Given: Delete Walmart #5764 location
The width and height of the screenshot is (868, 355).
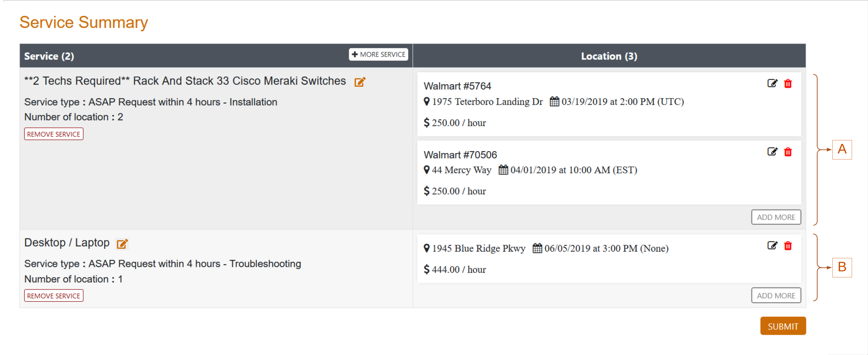Looking at the screenshot, I should pyautogui.click(x=787, y=83).
